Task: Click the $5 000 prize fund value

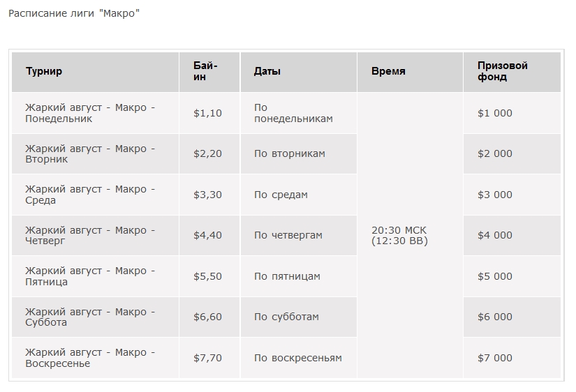Action: click(x=495, y=276)
